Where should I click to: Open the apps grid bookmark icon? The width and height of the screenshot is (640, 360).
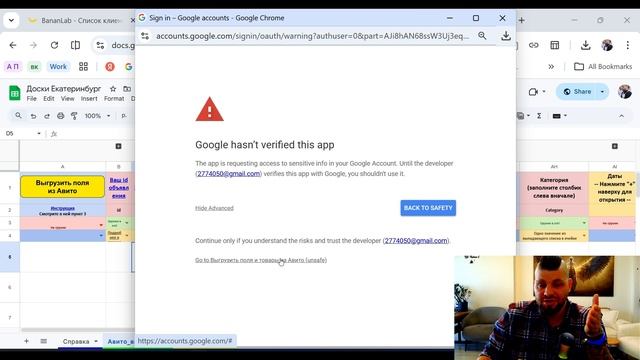[x=83, y=67]
